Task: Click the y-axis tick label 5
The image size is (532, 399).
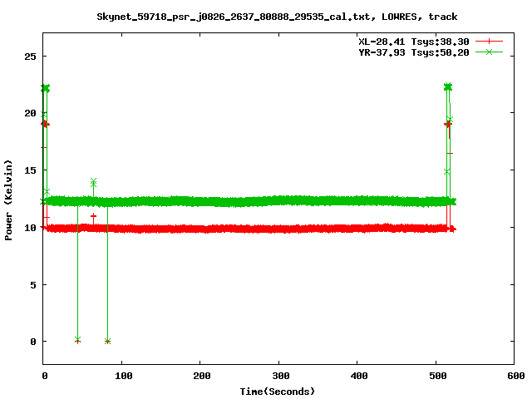Action: click(x=33, y=284)
